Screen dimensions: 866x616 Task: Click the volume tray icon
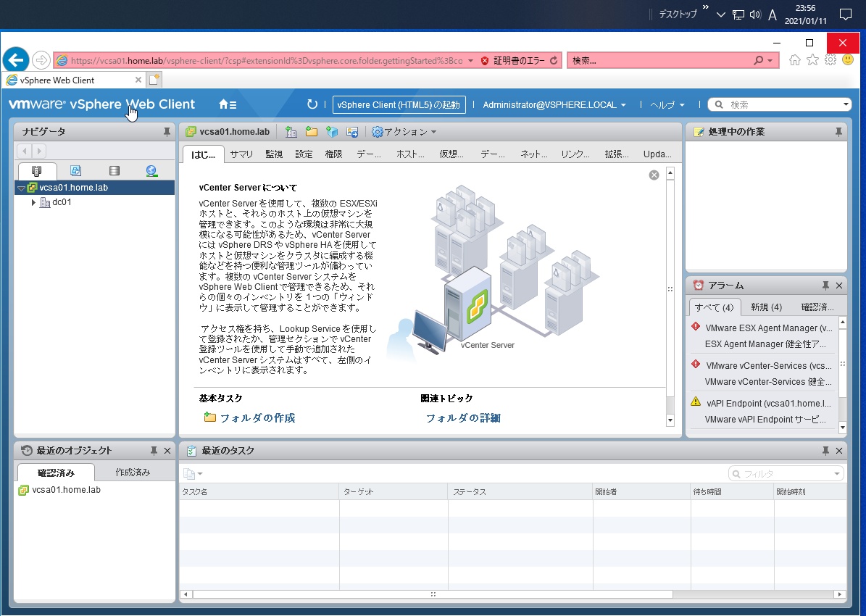click(x=755, y=15)
